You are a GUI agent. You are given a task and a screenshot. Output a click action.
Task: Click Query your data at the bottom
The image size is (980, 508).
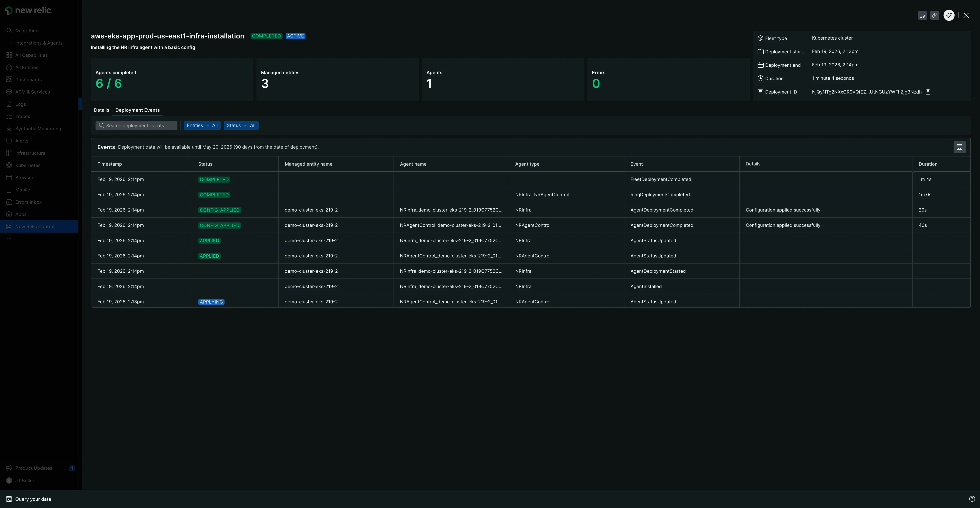click(34, 498)
